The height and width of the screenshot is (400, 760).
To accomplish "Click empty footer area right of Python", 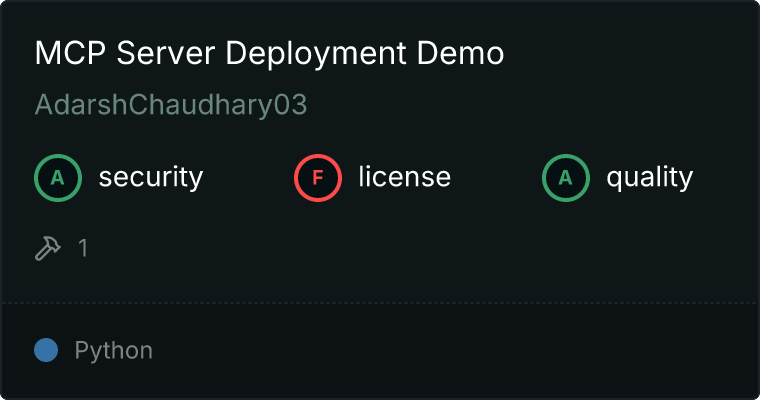I will [450, 351].
